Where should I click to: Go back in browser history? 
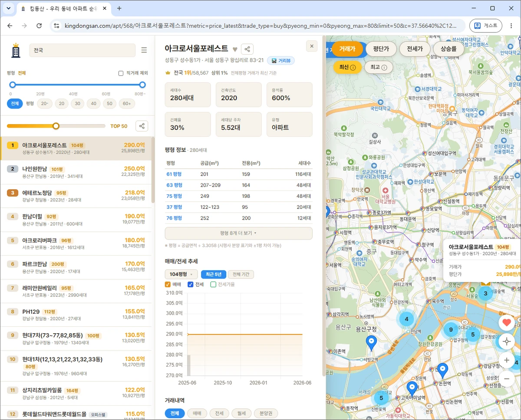coord(10,26)
